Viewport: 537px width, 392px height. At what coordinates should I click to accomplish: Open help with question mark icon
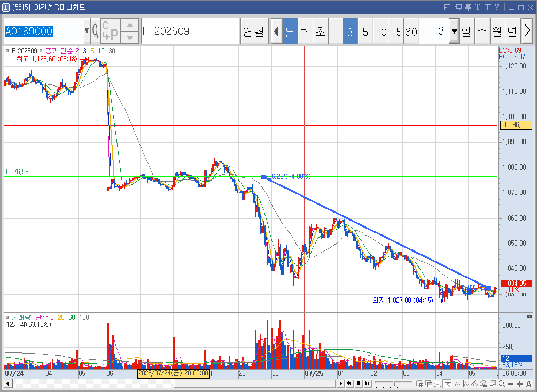(497, 7)
